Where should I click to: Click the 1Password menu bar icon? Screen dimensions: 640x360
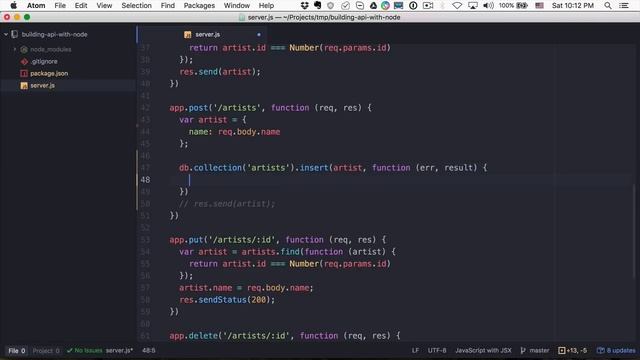tap(413, 6)
